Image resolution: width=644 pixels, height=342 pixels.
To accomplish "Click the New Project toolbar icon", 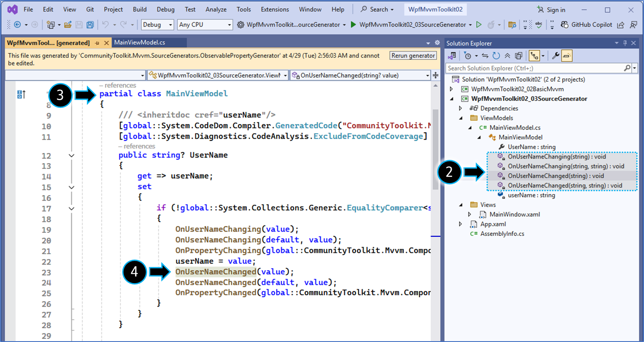I will pyautogui.click(x=51, y=25).
